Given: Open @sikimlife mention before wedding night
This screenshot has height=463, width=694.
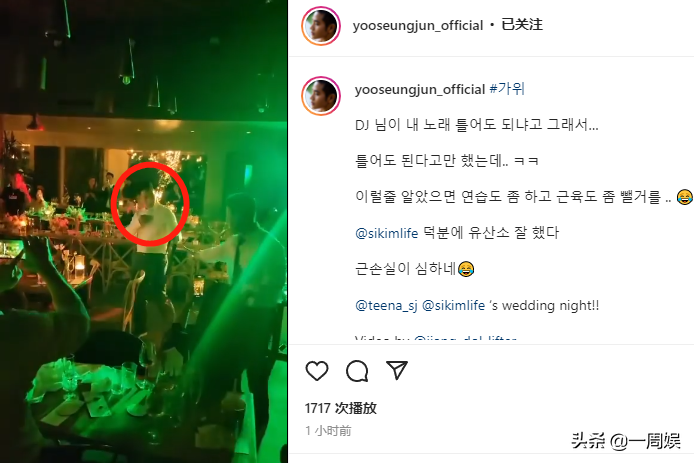Looking at the screenshot, I should (454, 305).
